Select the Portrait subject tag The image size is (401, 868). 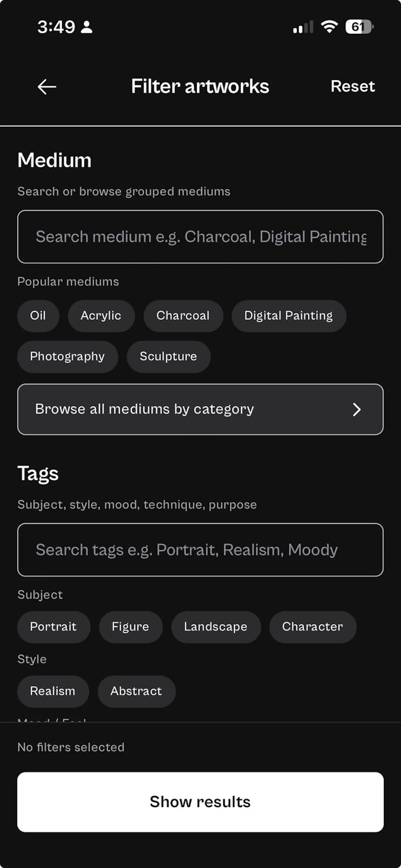54,627
